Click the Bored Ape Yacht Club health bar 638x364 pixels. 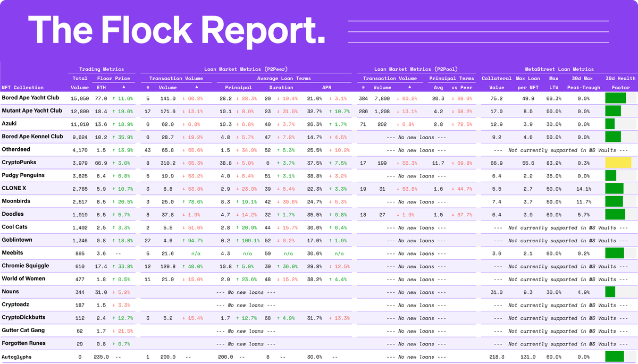click(616, 98)
